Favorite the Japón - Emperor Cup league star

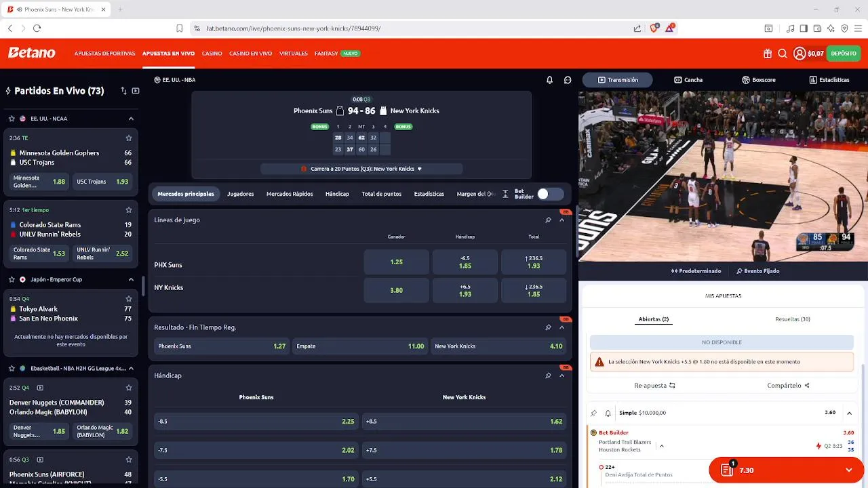pos(12,279)
